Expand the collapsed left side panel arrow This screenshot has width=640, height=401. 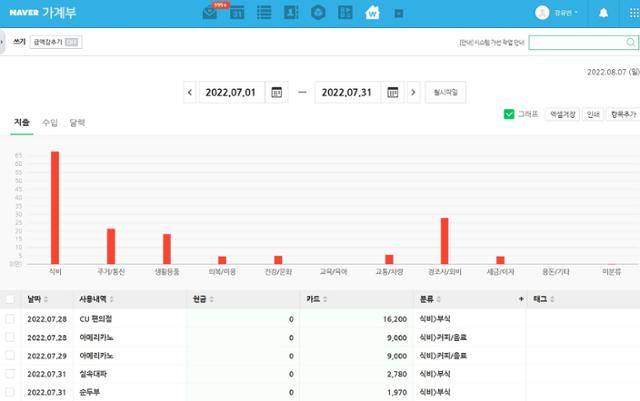[x=2, y=42]
